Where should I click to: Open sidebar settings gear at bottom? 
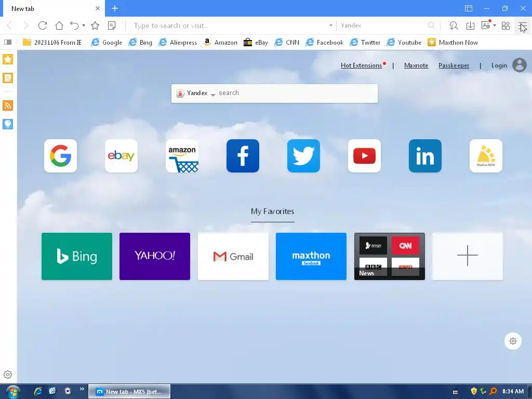pos(8,375)
